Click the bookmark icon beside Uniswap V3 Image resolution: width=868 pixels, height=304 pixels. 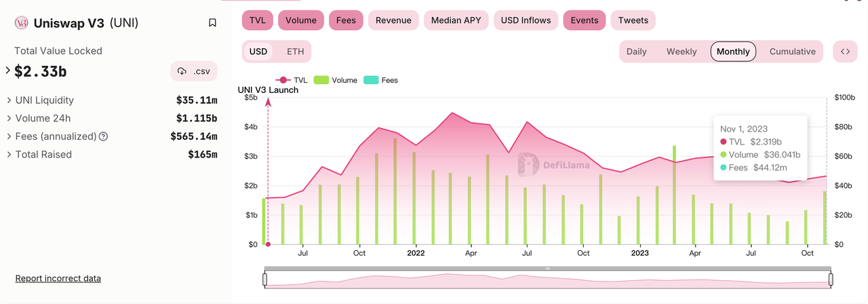[x=212, y=23]
